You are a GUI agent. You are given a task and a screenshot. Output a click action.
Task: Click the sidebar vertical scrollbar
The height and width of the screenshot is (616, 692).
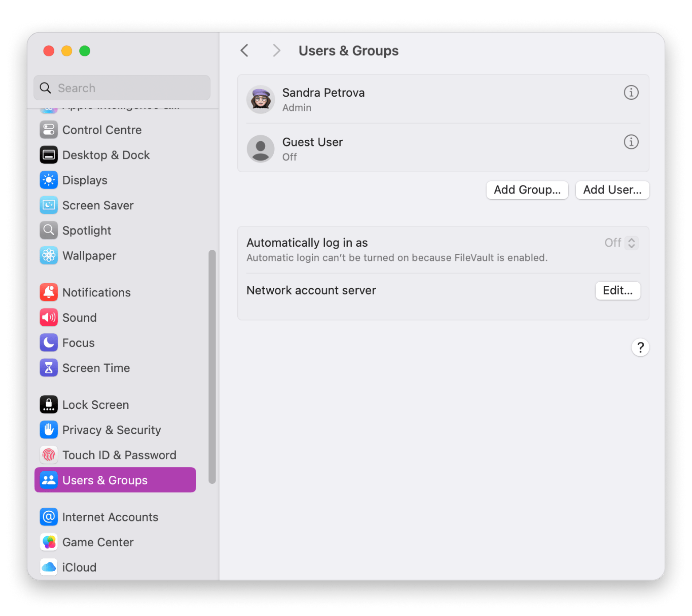pos(212,366)
